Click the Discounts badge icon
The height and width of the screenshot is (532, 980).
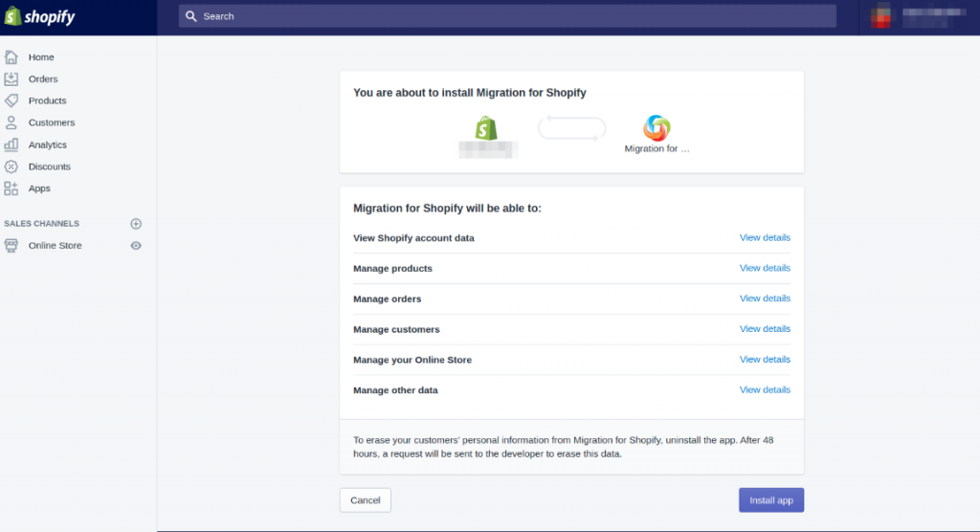(11, 166)
